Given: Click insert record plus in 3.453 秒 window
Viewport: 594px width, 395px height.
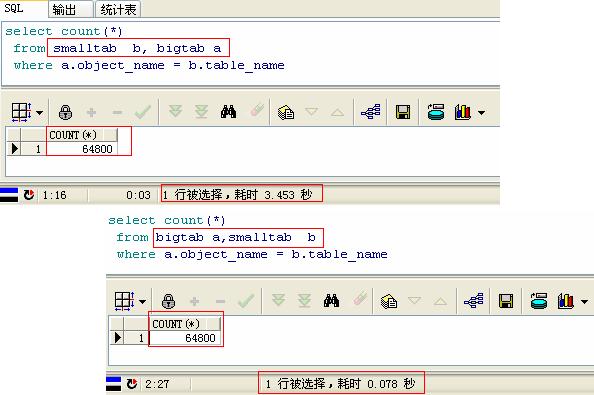Looking at the screenshot, I should [x=91, y=112].
